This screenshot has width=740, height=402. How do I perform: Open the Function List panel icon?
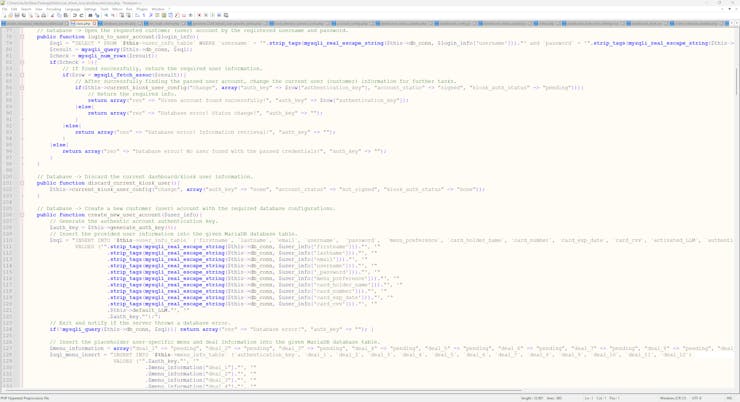click(177, 15)
